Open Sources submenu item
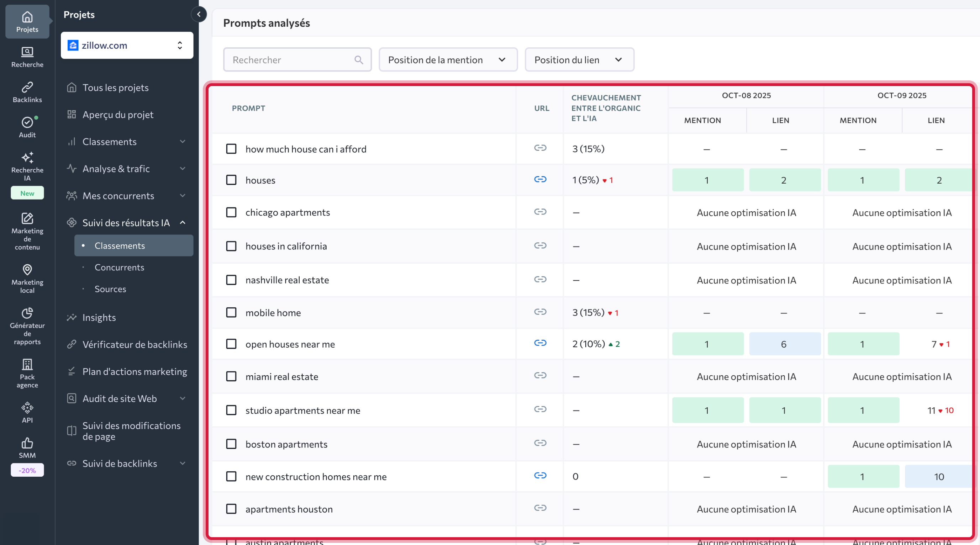 pyautogui.click(x=110, y=289)
